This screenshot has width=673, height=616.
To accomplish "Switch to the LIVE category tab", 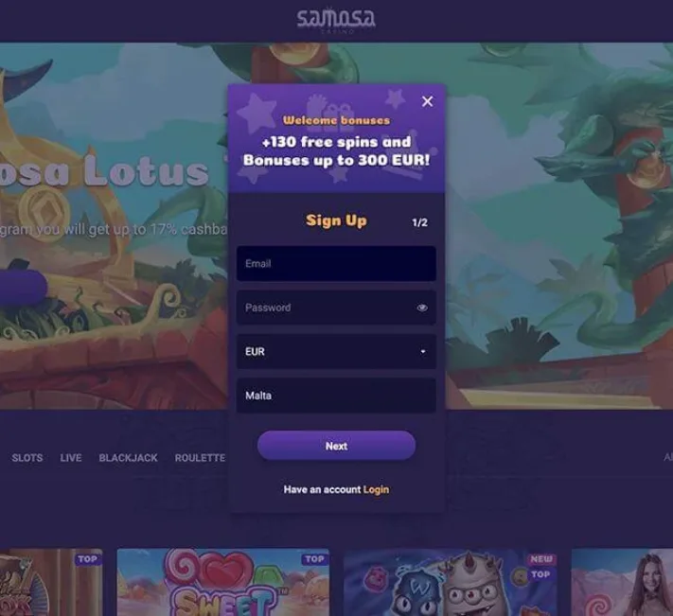I will (x=71, y=458).
